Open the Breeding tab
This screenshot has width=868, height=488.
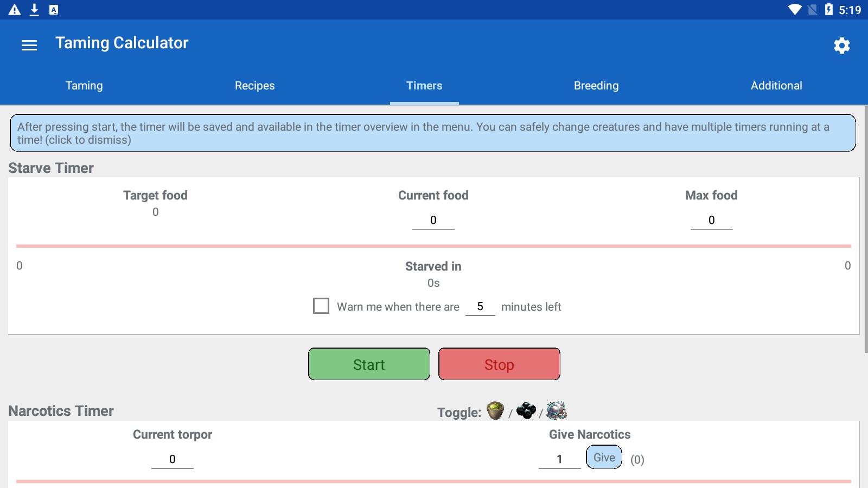[596, 86]
